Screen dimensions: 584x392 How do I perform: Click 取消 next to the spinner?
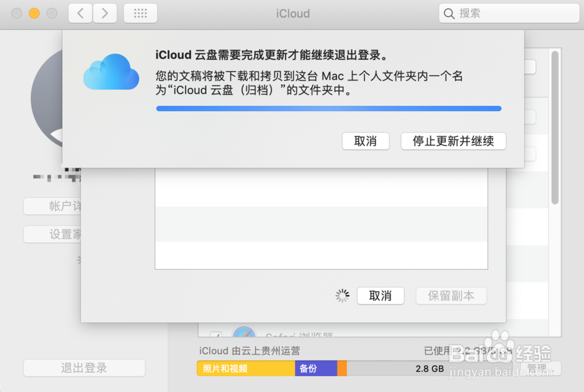coord(380,296)
